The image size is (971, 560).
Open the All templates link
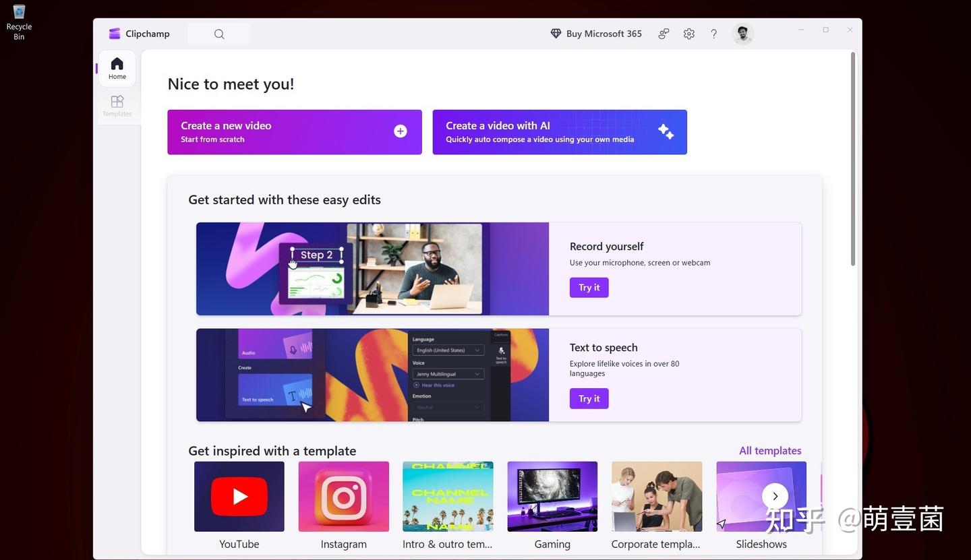[770, 451]
